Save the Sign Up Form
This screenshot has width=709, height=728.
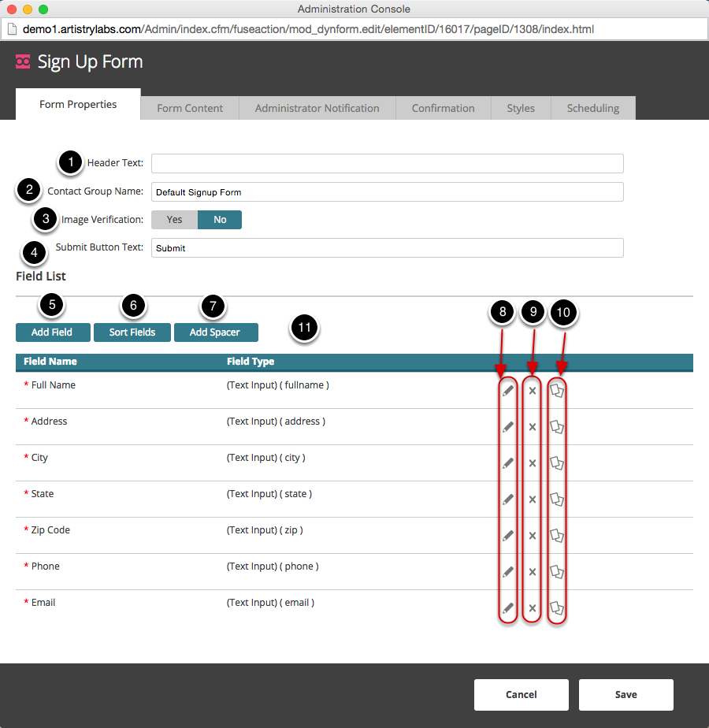click(x=625, y=695)
